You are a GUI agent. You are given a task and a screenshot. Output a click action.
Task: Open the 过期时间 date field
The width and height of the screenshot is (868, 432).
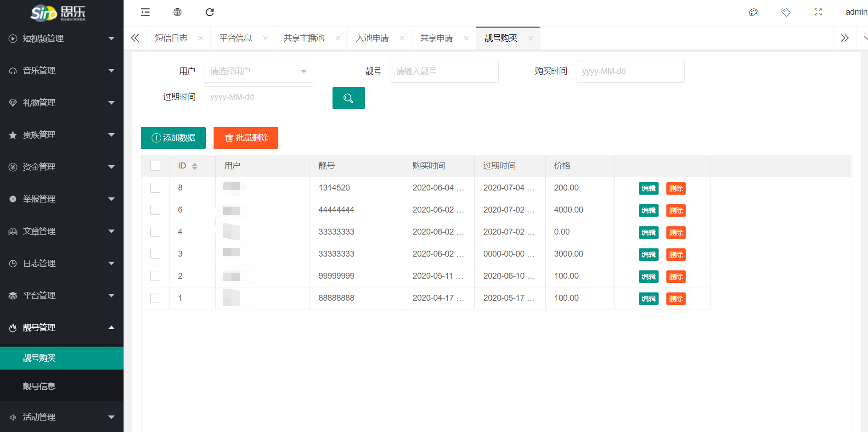pyautogui.click(x=259, y=97)
